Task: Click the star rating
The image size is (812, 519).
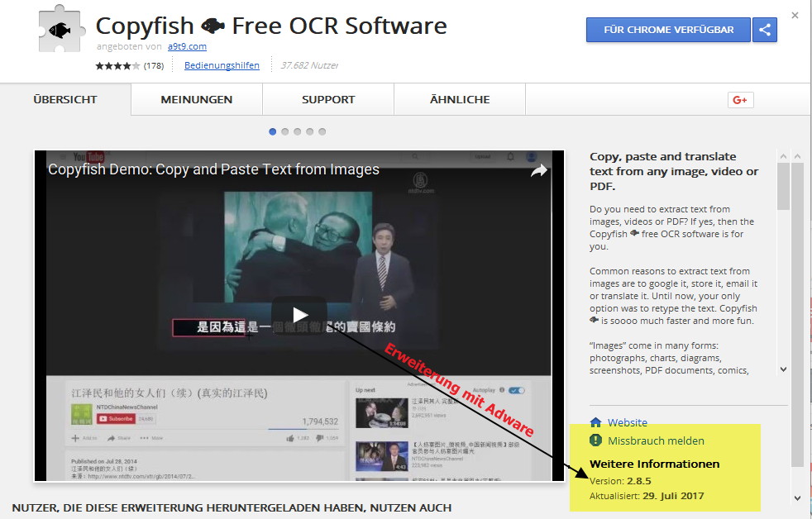Action: point(117,66)
